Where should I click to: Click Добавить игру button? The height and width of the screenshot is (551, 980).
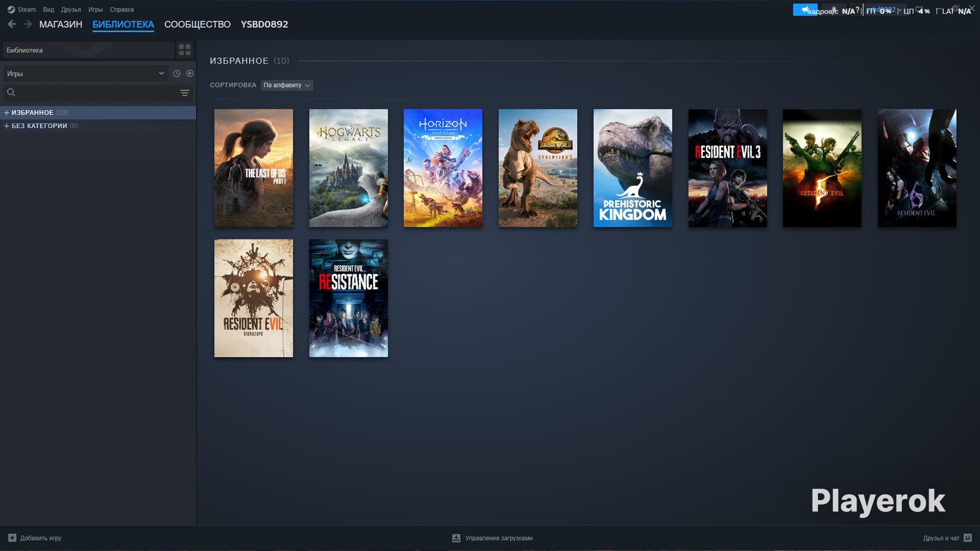coord(35,538)
